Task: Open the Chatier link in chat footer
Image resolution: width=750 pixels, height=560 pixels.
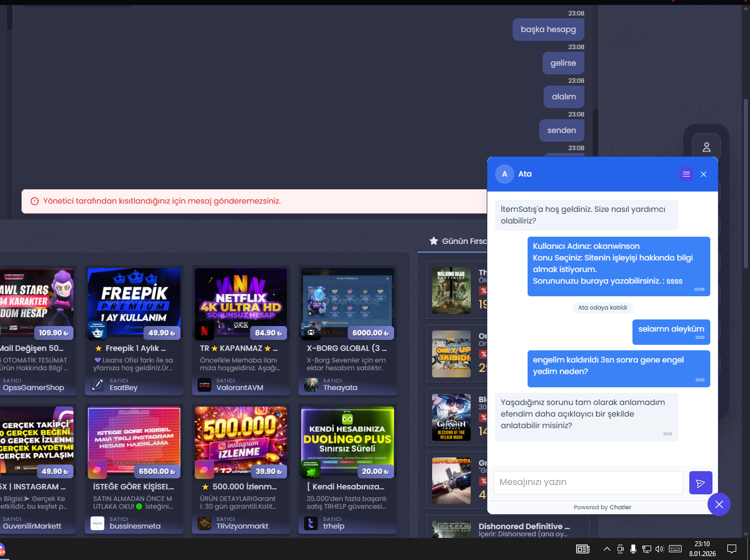Action: [x=620, y=508]
